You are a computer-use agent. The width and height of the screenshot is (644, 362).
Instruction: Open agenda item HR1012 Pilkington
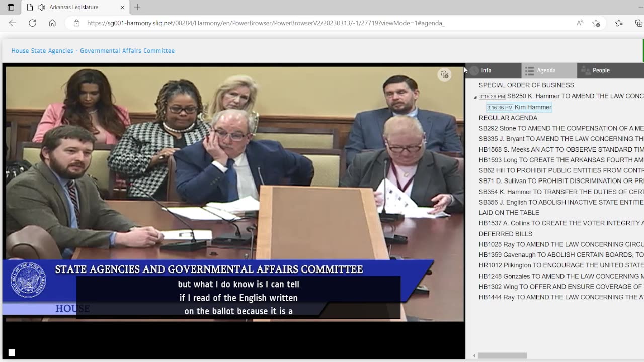click(561, 265)
